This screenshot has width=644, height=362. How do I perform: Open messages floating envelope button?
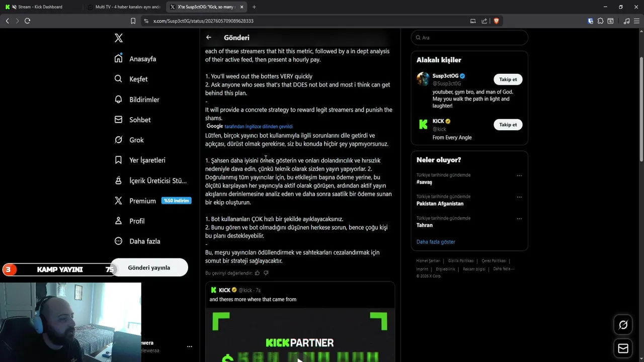[x=623, y=348]
